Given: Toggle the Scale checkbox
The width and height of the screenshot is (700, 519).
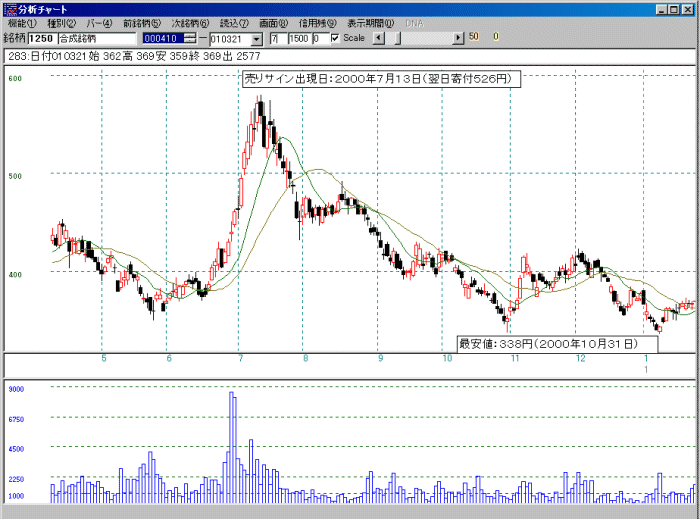Looking at the screenshot, I should click(335, 38).
